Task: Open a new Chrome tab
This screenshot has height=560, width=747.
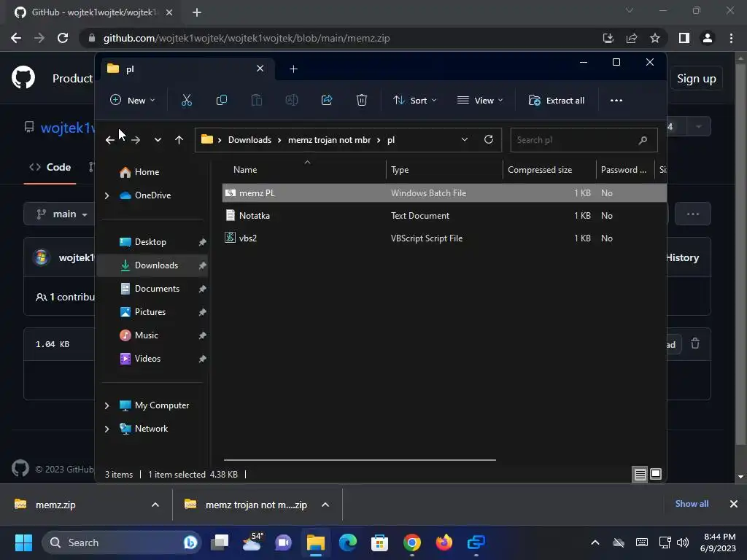Action: click(x=197, y=12)
